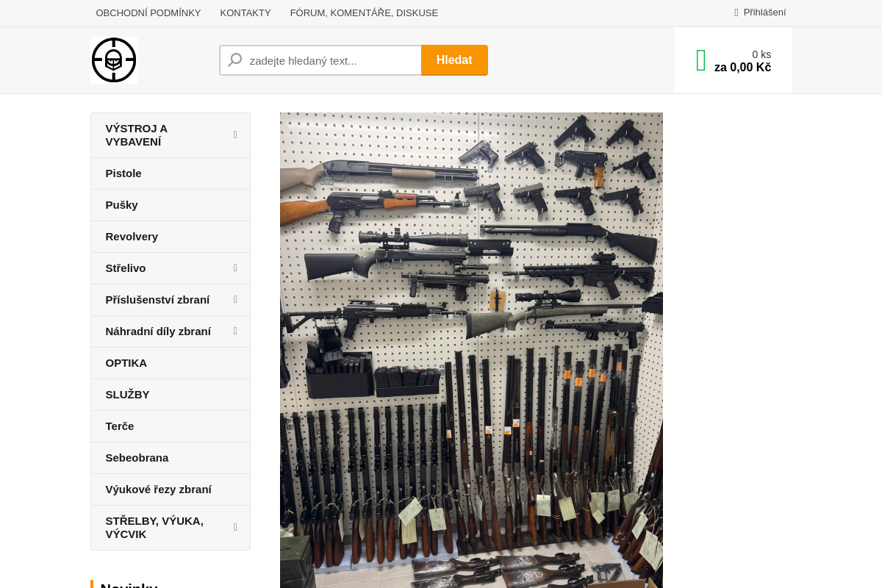Go to Fórum, komentáře, diskuse
This screenshot has width=882, height=588.
pyautogui.click(x=364, y=12)
